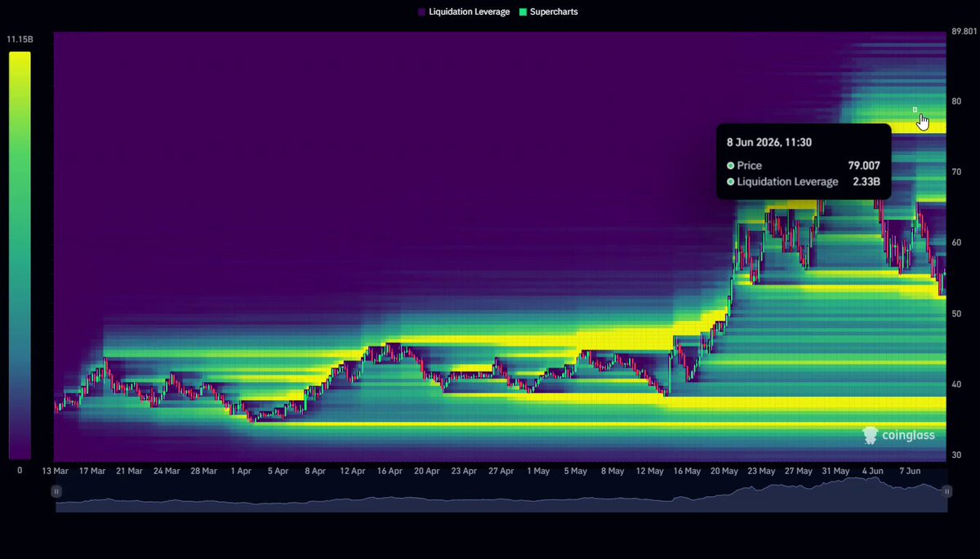Click the right handle of the range slider
The width and height of the screenshot is (980, 559).
tap(947, 491)
